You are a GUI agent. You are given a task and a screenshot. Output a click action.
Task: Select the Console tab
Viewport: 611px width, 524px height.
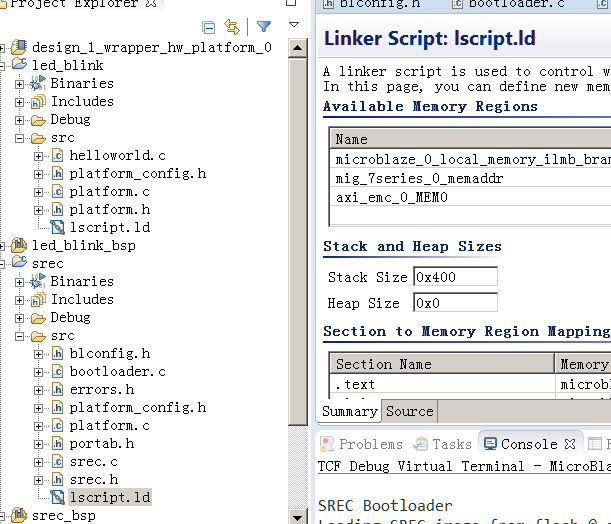coord(529,444)
